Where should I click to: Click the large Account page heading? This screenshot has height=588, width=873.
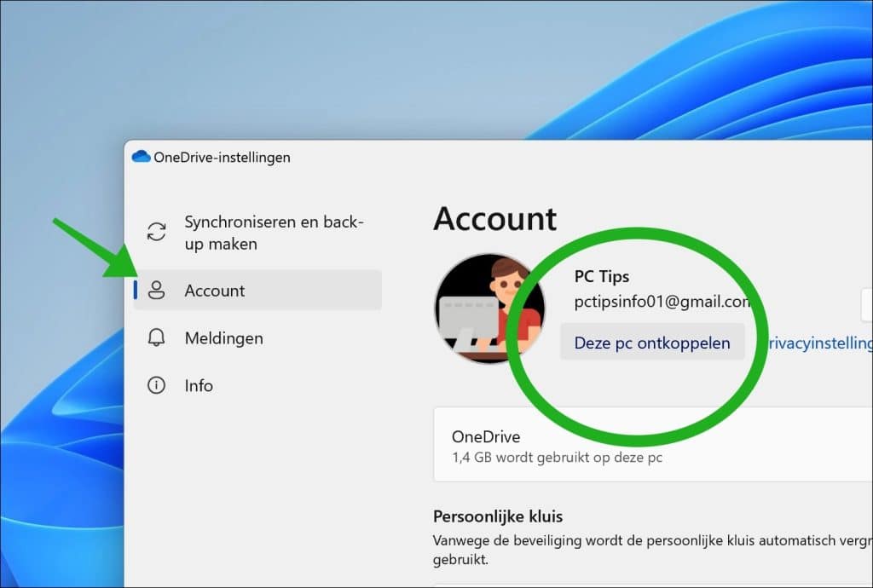(x=495, y=218)
